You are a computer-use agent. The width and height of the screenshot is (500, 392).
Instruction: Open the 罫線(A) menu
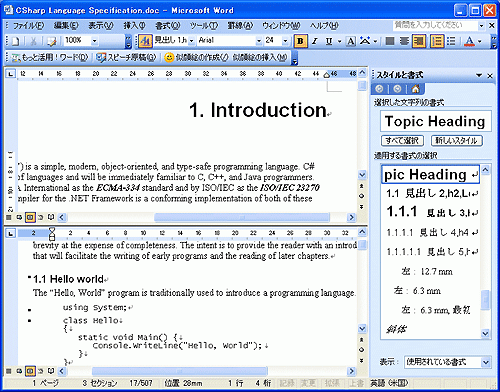click(x=240, y=25)
